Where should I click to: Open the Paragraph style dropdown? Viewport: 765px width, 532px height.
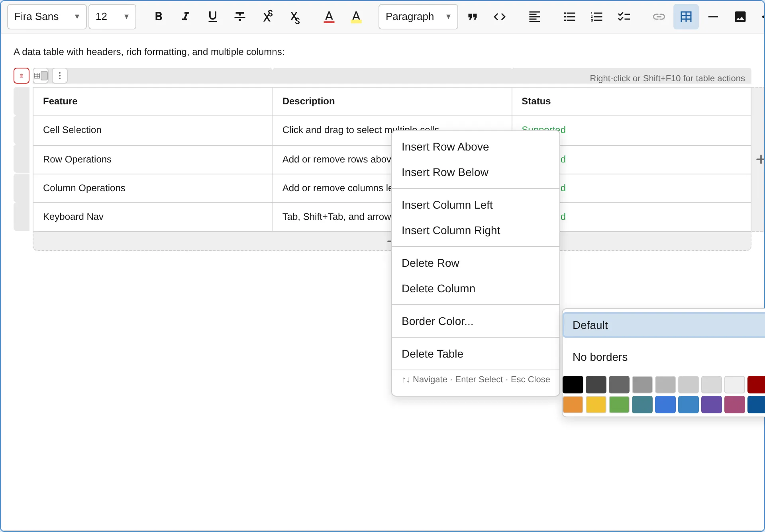pyautogui.click(x=418, y=17)
